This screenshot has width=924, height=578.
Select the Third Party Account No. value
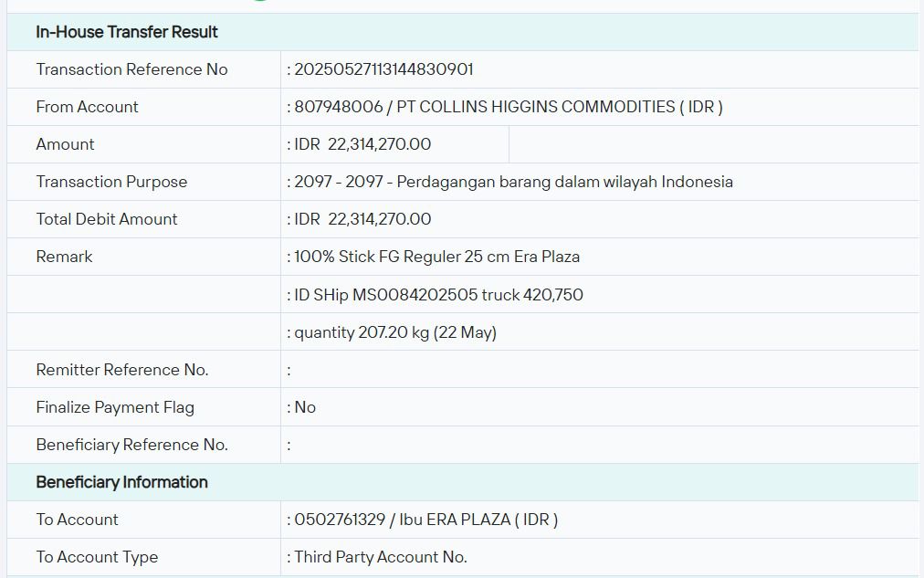380,557
